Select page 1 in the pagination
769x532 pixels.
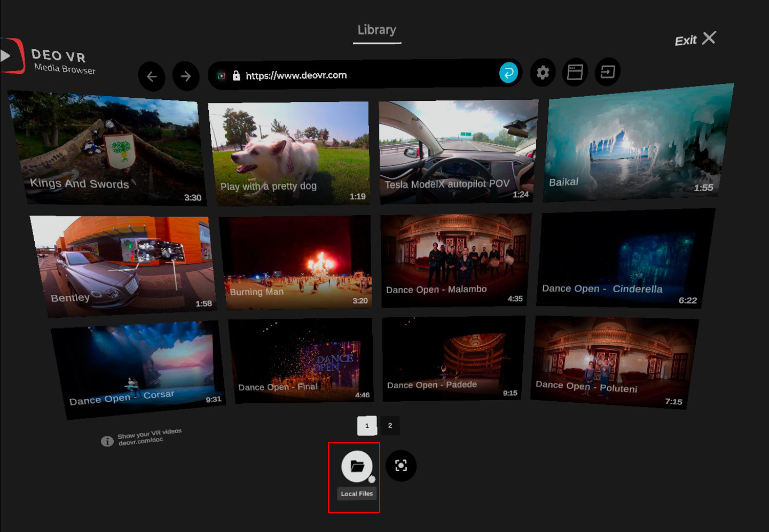tap(367, 425)
